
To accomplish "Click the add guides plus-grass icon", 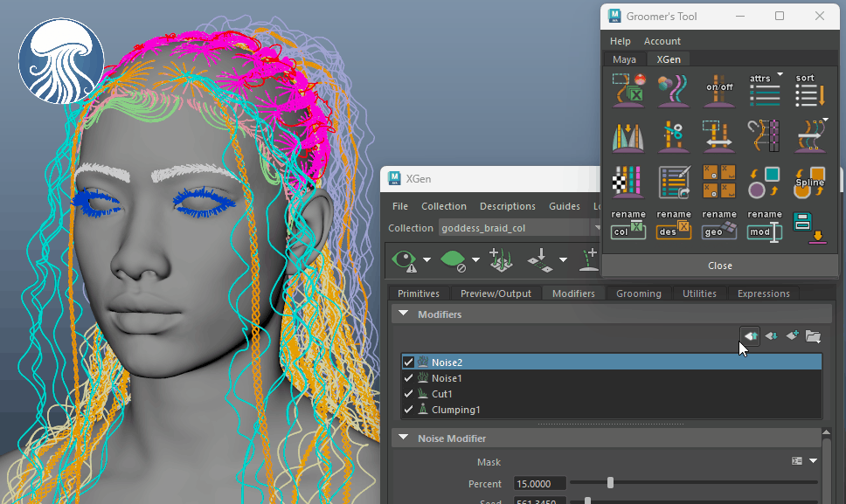I will pyautogui.click(x=501, y=259).
